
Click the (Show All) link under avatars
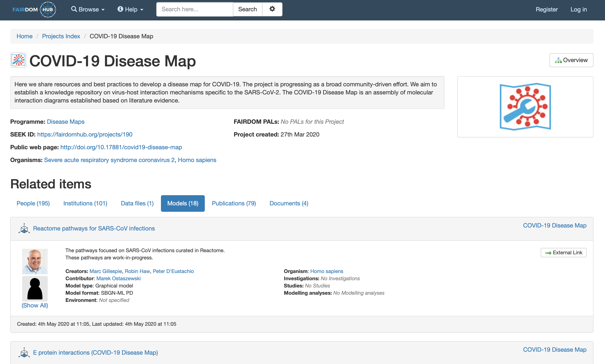pos(35,305)
